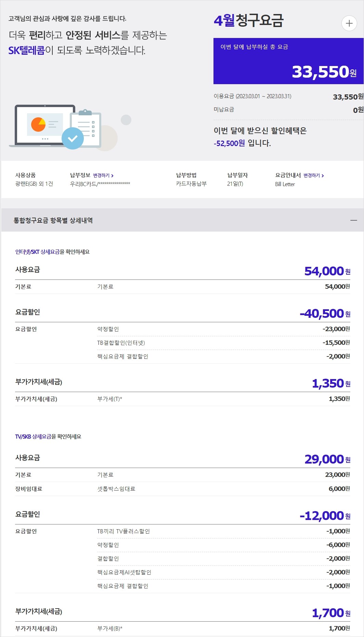
Task: Click the laptop illustration's orange pie chart
Action: [38, 124]
